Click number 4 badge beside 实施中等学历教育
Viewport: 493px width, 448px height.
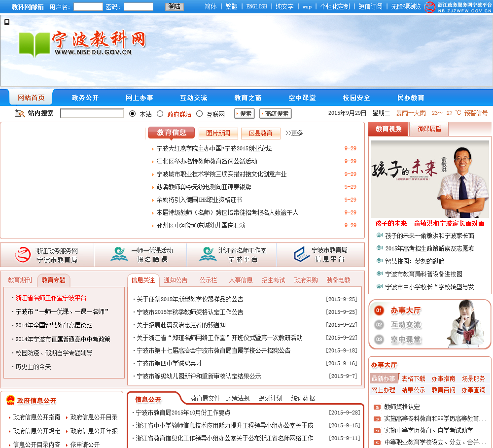377,431
